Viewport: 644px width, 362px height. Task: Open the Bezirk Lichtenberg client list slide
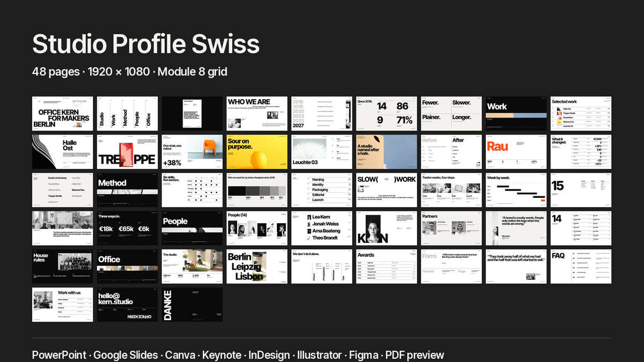coord(62,190)
